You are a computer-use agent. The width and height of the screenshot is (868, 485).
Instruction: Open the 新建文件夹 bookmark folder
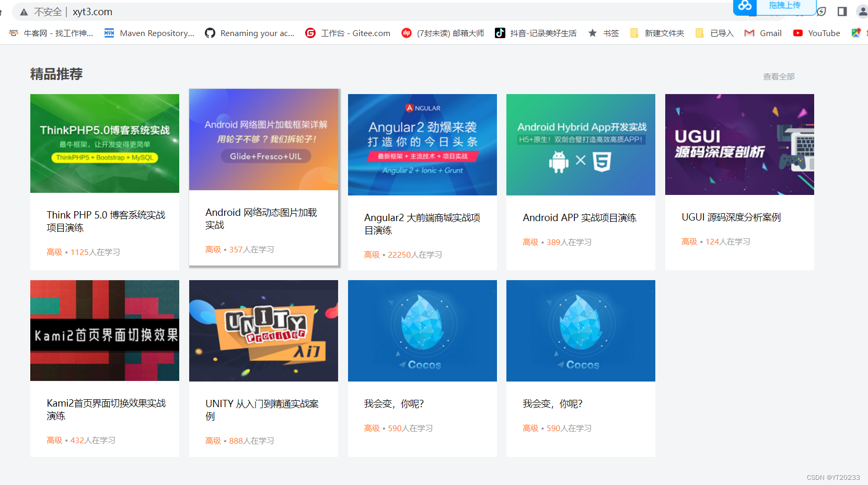click(657, 33)
